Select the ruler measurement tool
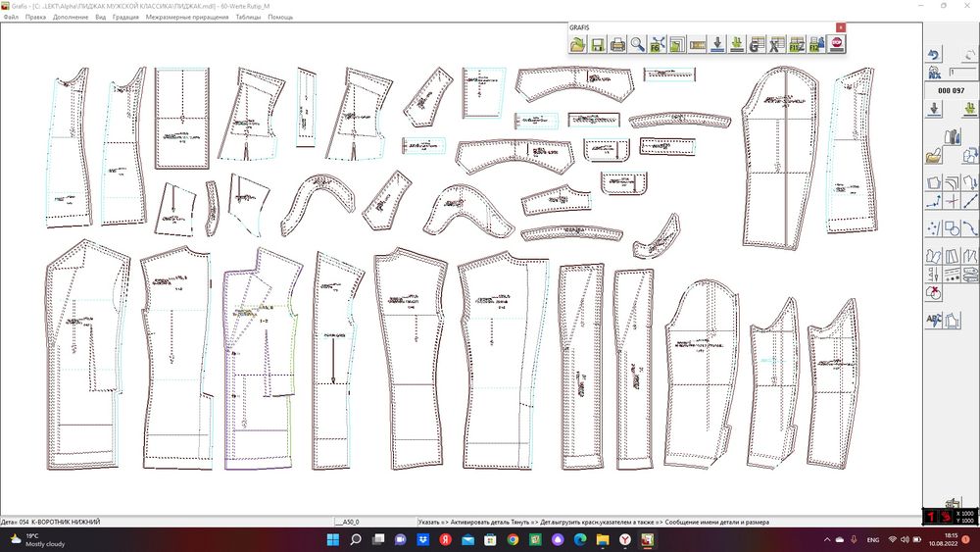This screenshot has width=980, height=552. 698,44
